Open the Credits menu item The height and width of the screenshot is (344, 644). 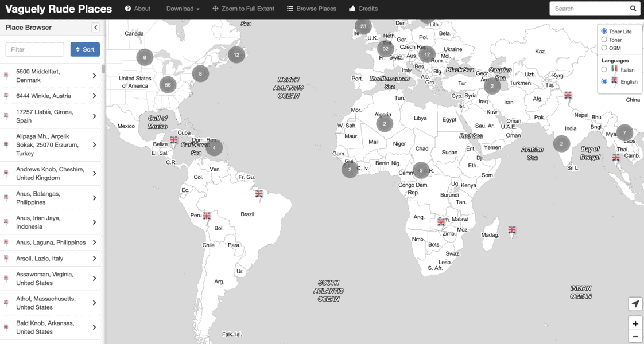(x=363, y=9)
